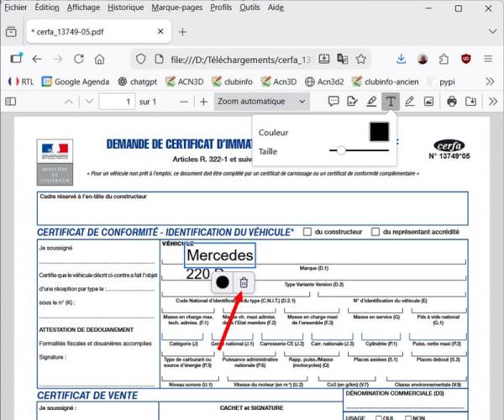This screenshot has width=504, height=420.
Task: Open the Marque-pages menu
Action: [x=176, y=7]
